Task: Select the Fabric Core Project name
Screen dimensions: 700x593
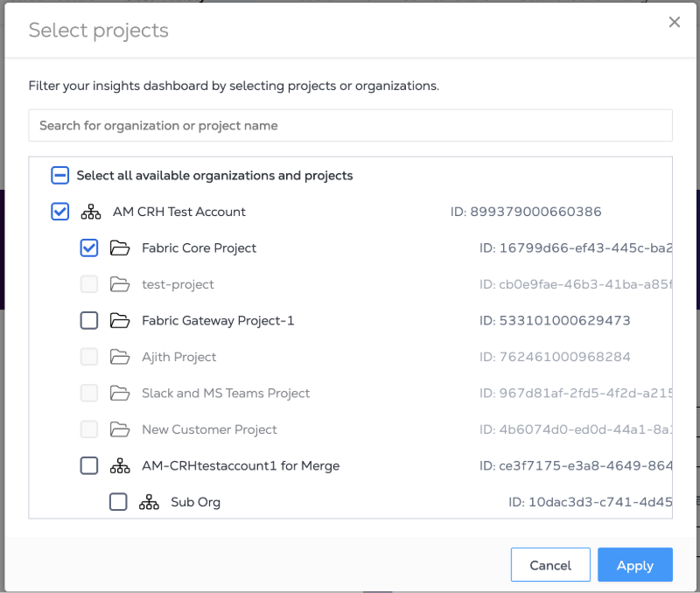Action: 199,248
